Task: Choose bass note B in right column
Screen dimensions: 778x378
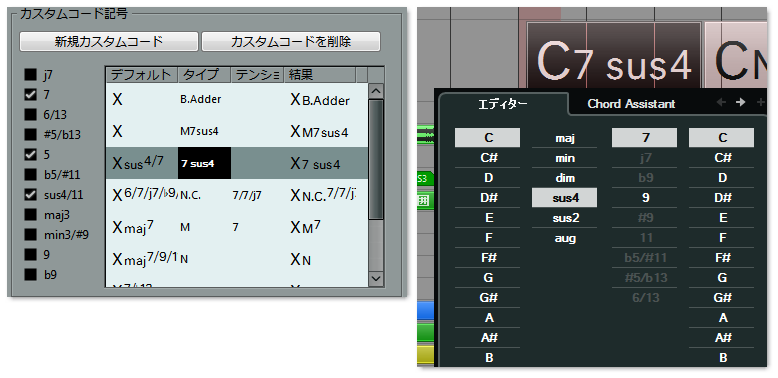Action: pyautogui.click(x=722, y=358)
